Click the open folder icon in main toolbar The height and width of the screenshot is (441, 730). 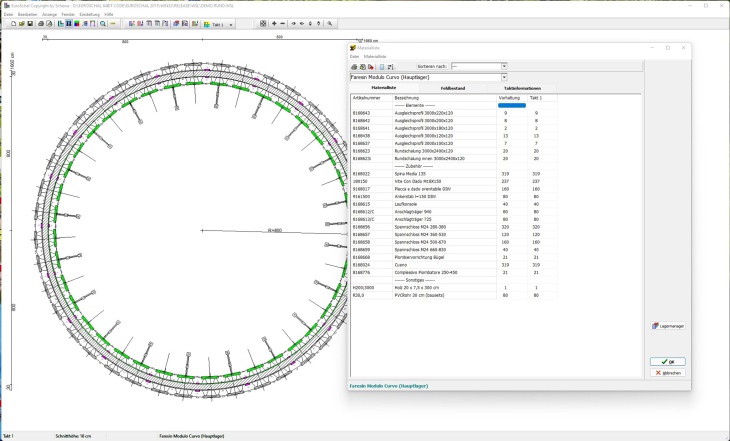(20, 23)
